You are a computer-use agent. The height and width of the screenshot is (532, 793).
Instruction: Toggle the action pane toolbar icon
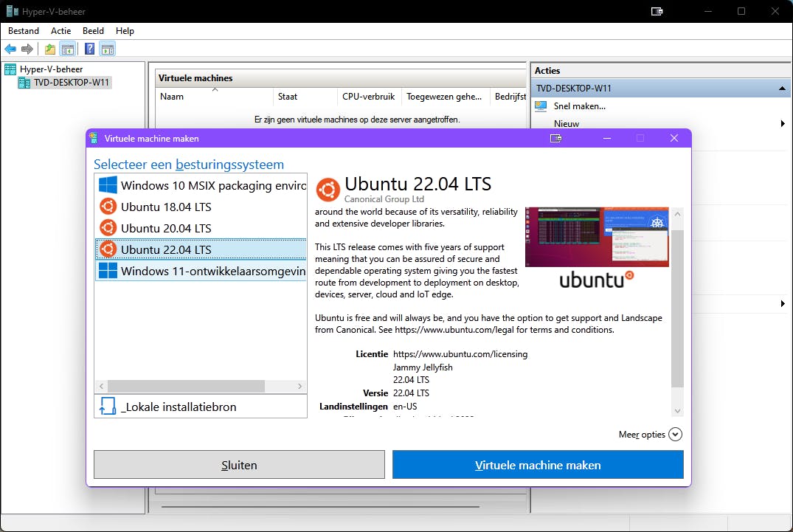click(x=108, y=49)
